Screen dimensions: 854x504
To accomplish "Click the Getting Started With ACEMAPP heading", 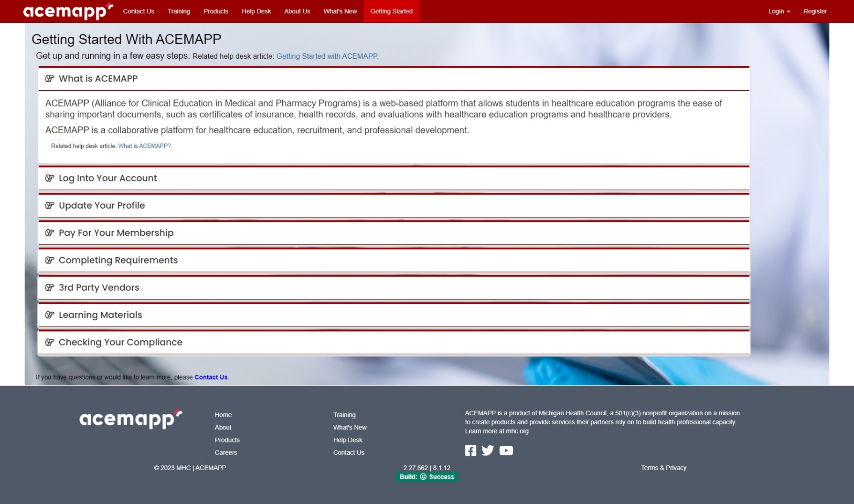I will (127, 39).
